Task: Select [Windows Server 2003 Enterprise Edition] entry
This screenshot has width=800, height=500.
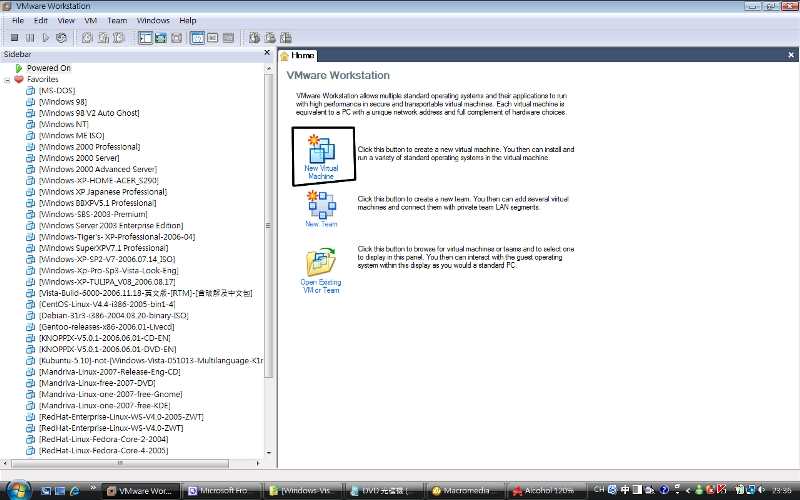Action: pos(111,226)
